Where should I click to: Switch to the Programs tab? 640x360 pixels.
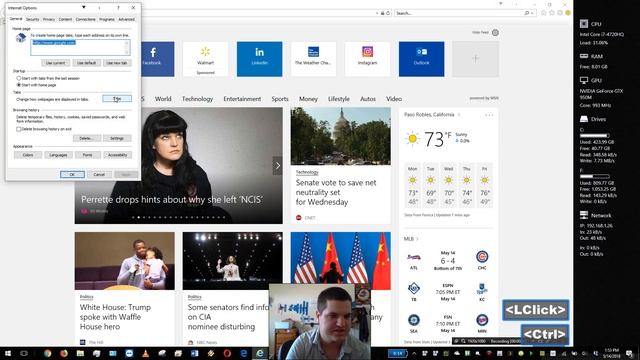click(107, 19)
